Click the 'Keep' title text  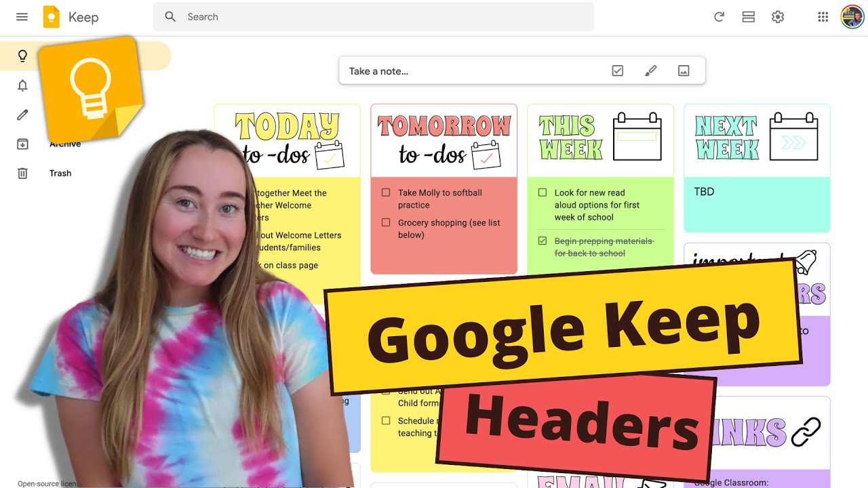tap(83, 17)
